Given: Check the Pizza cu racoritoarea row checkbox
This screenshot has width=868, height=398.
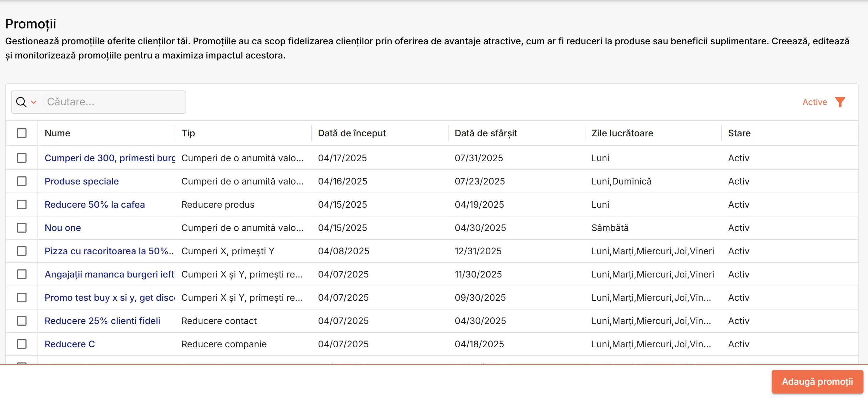Looking at the screenshot, I should point(22,251).
